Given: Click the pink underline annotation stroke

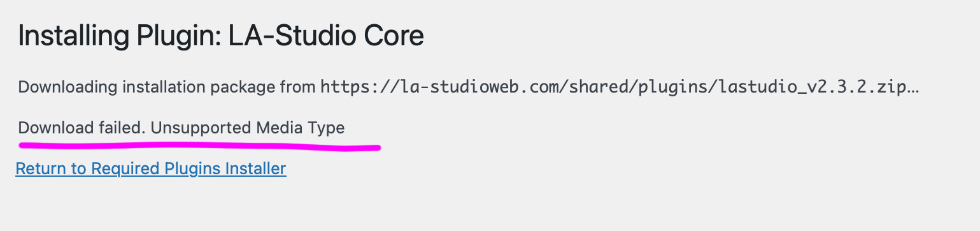Looking at the screenshot, I should click(x=199, y=146).
